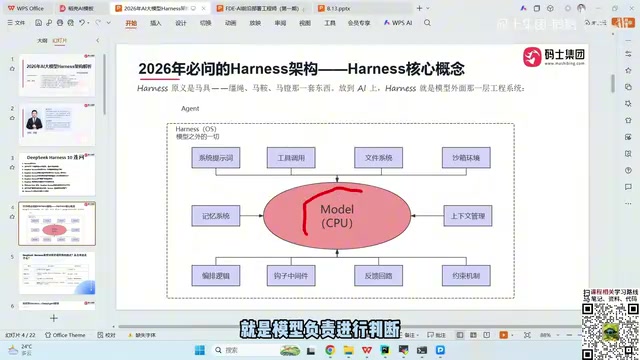Click the Office Theme status bar entry
The width and height of the screenshot is (640, 360).
coord(65,335)
